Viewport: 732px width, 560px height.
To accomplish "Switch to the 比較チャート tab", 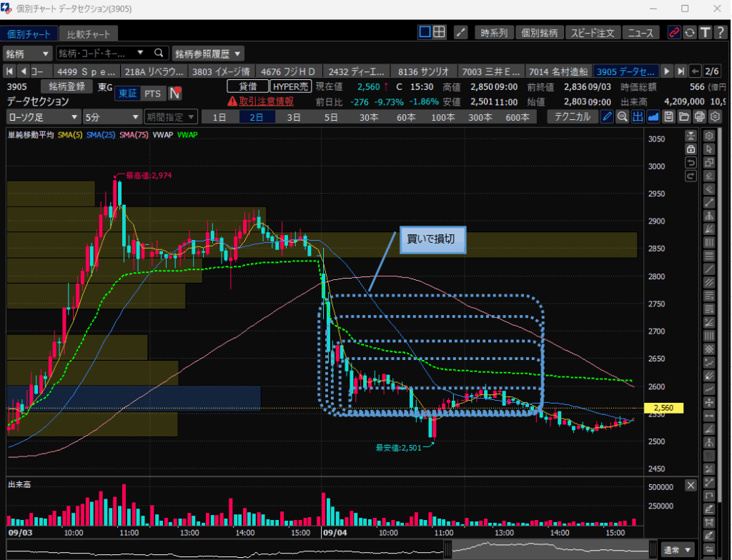I will pos(89,34).
